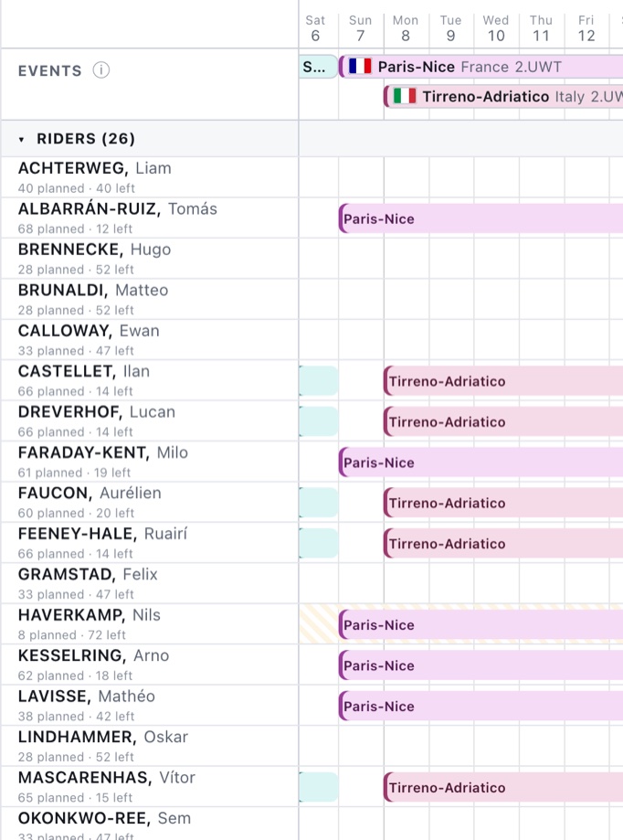Select rider ALBARRÁN-RUIZ, Tomás
Viewport: 623px width, 840px height.
149,218
